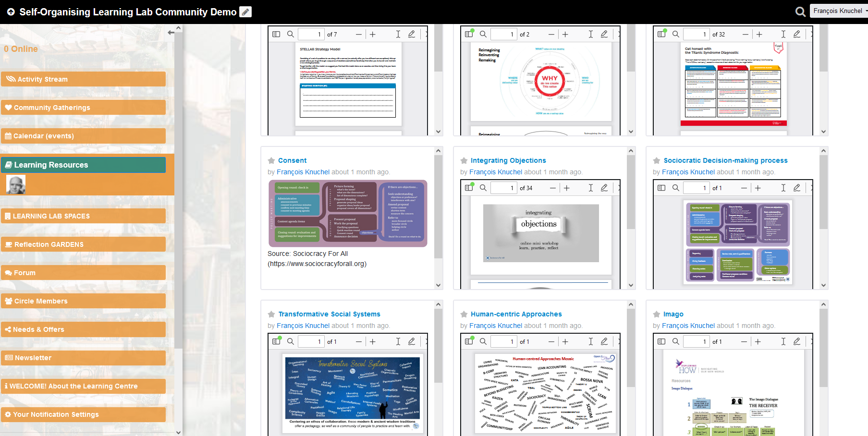This screenshot has width=868, height=436.
Task: Open Sociocratic Decision-making process link
Action: click(725, 160)
